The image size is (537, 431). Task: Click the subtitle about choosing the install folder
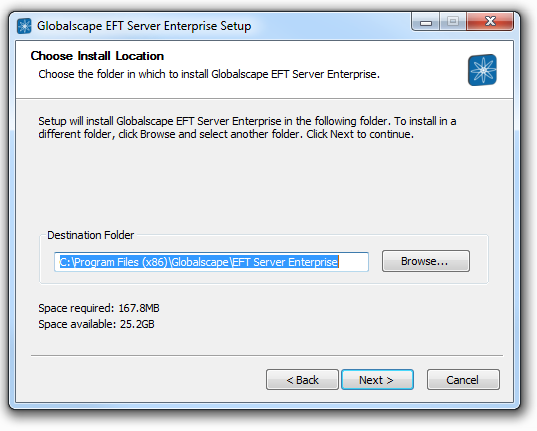click(x=209, y=74)
